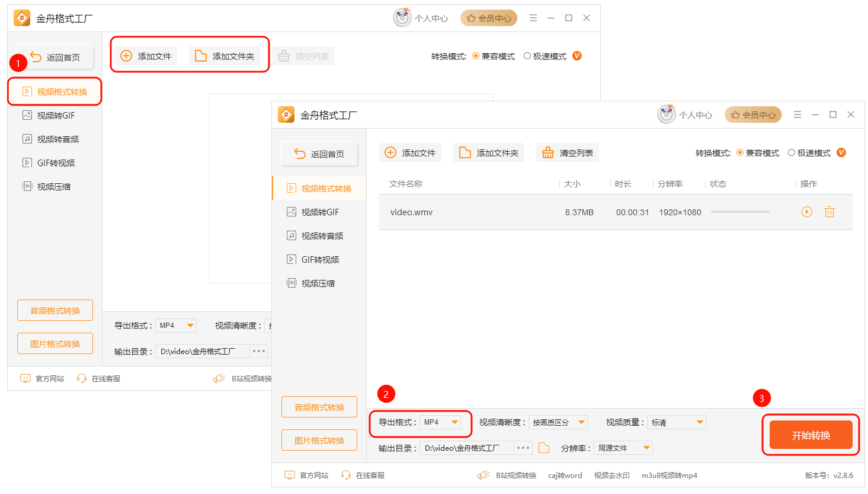Image resolution: width=868 pixels, height=494 pixels.
Task: Delete video.wmv using the trash icon
Action: point(829,212)
